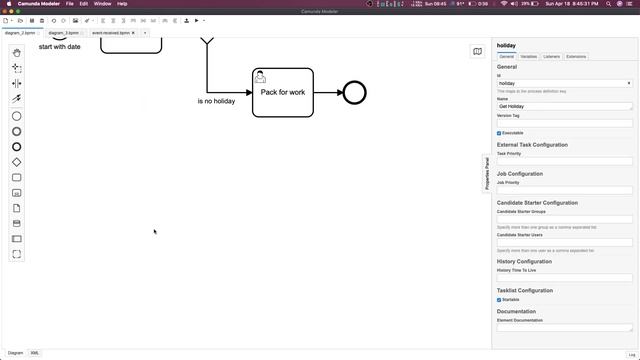Pick the Start Event circle in palette
The height and width of the screenshot is (360, 640).
(17, 116)
